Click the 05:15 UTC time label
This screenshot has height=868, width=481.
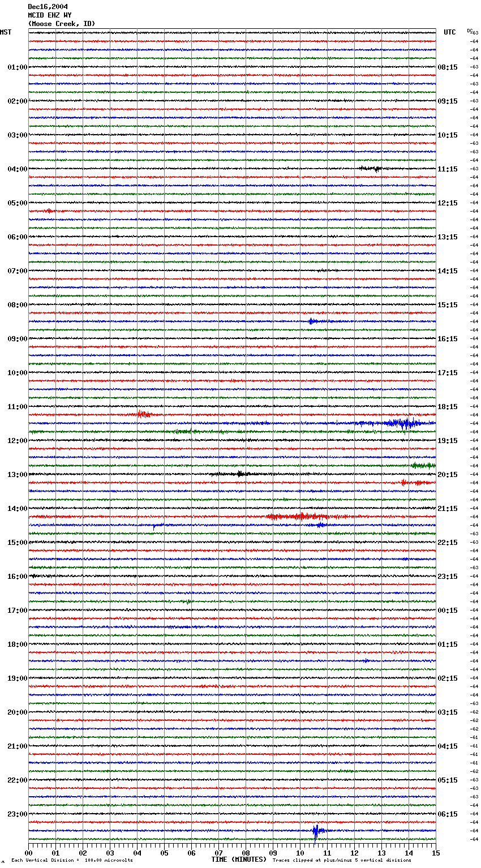pos(448,780)
